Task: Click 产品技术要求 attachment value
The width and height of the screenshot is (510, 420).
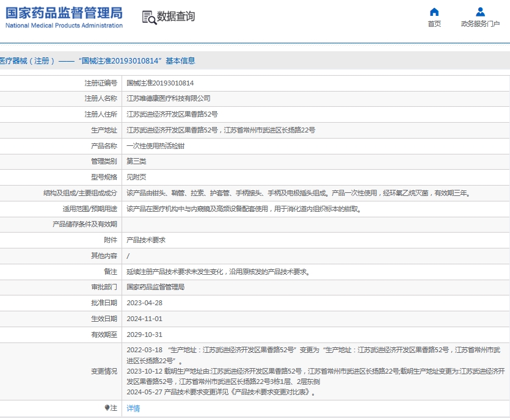Action: click(146, 240)
